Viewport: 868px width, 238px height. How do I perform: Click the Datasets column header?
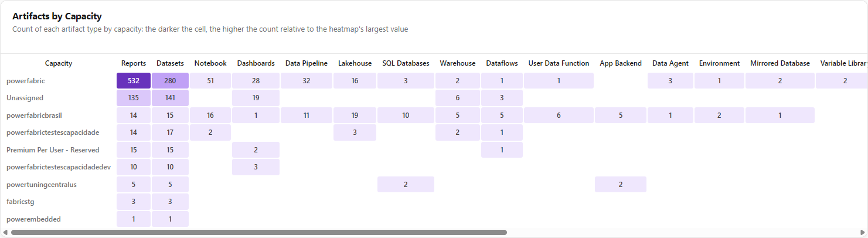[170, 63]
